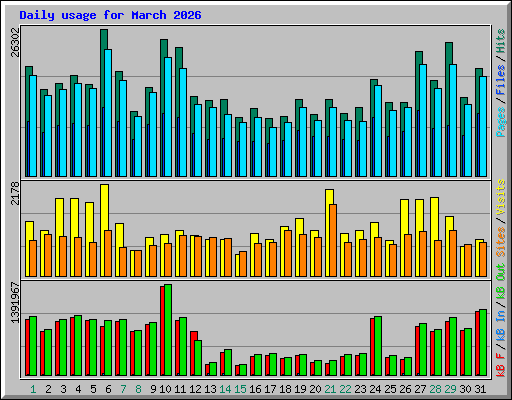Click green day 22 label on x-axis

345,389
